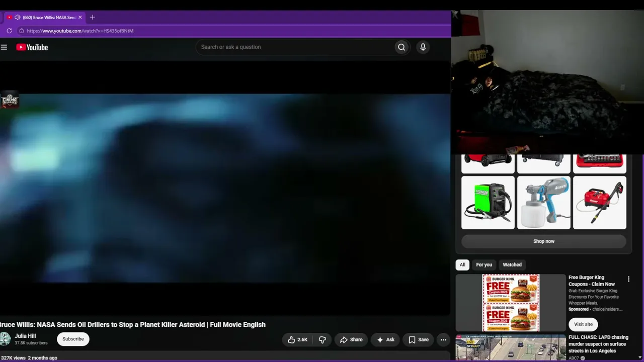This screenshot has width=644, height=362.
Task: Subscribe to the Julia Hill channel
Action: 73,339
